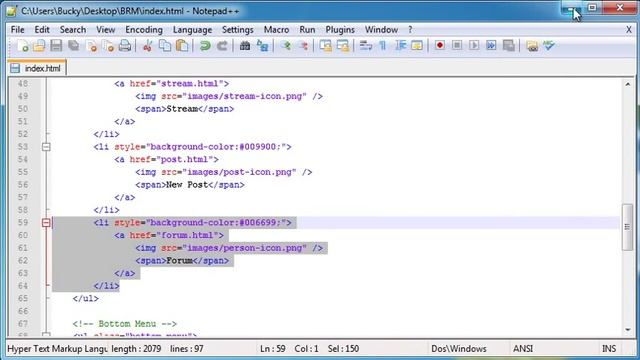Open the ? help menu
Viewport: 640px width, 360px height.
410,30
